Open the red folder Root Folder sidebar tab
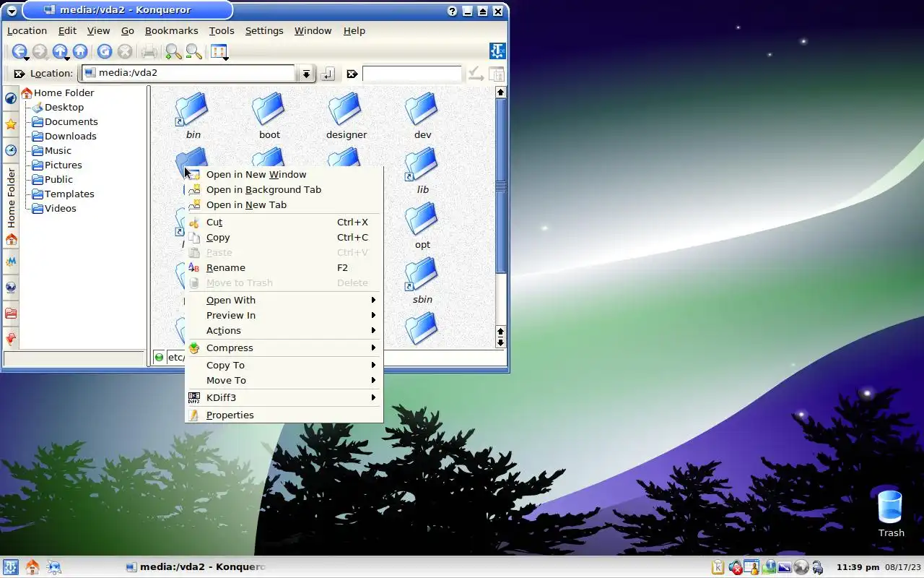 point(11,313)
